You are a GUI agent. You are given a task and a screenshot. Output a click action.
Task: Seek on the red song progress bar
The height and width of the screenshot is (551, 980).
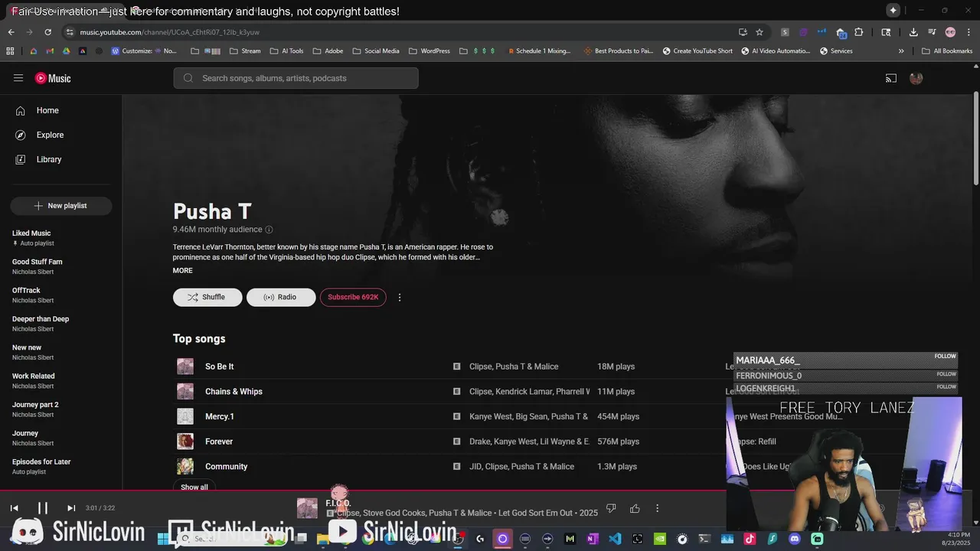490,491
